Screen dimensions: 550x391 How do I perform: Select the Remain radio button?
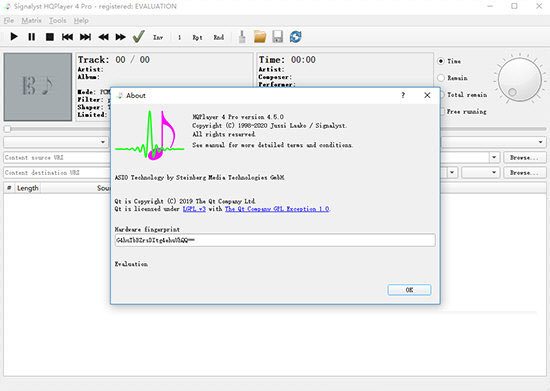coord(441,78)
